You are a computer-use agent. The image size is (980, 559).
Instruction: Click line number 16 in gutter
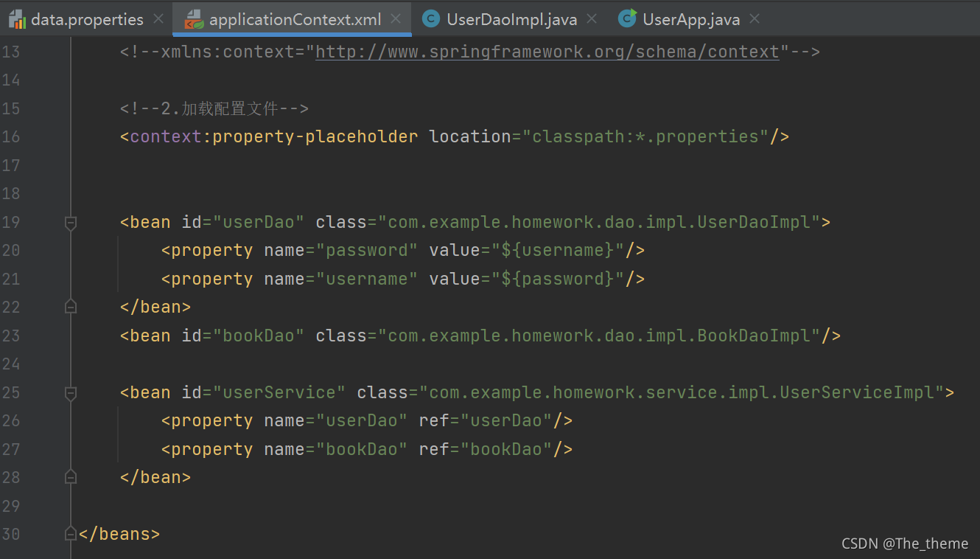click(x=11, y=136)
